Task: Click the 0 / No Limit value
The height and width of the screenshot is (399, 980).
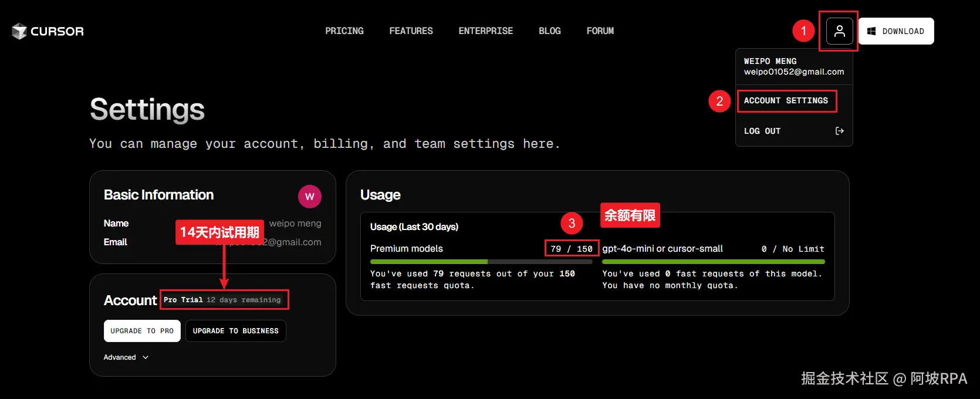Action: coord(793,249)
